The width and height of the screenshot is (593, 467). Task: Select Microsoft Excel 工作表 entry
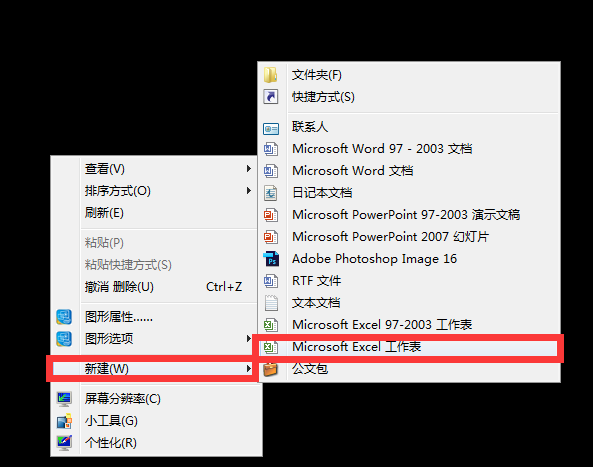tap(408, 347)
